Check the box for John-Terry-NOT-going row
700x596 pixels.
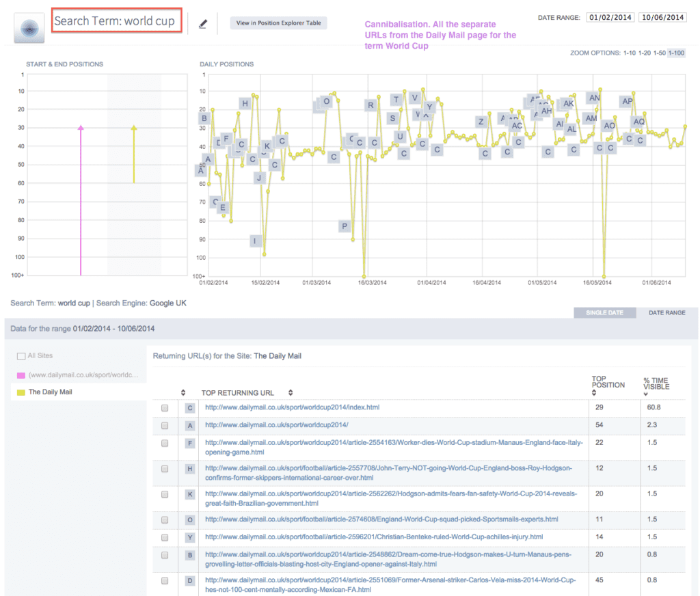pyautogui.click(x=165, y=469)
